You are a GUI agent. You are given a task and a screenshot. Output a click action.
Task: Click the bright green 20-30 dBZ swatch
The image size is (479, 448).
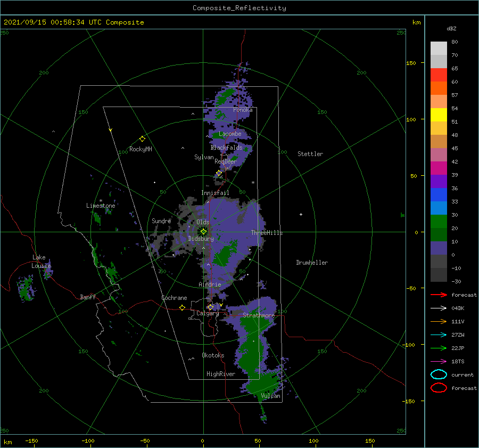tap(439, 222)
